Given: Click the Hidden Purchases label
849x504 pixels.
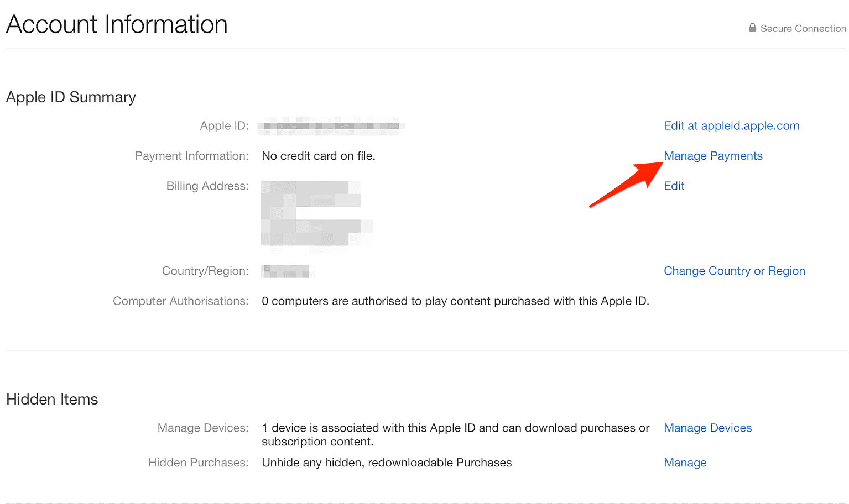Looking at the screenshot, I should pyautogui.click(x=198, y=463).
